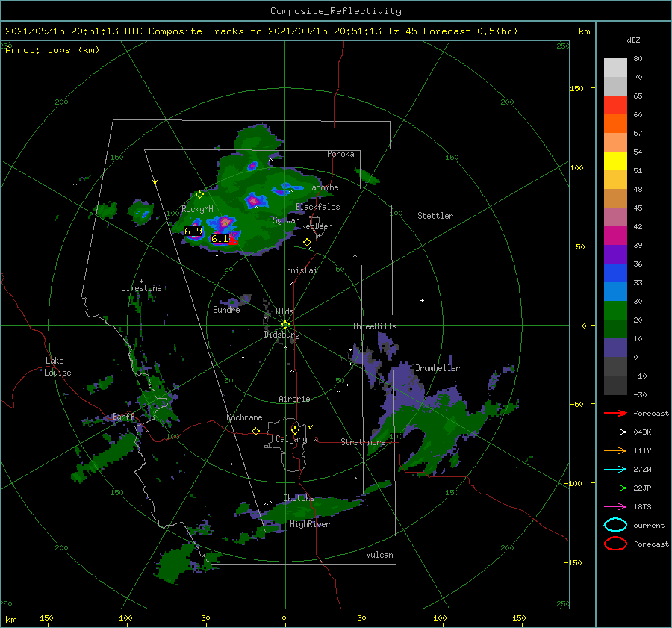Click the red forecast ellipse legend icon
Image resolution: width=672 pixels, height=628 pixels.
[x=615, y=544]
